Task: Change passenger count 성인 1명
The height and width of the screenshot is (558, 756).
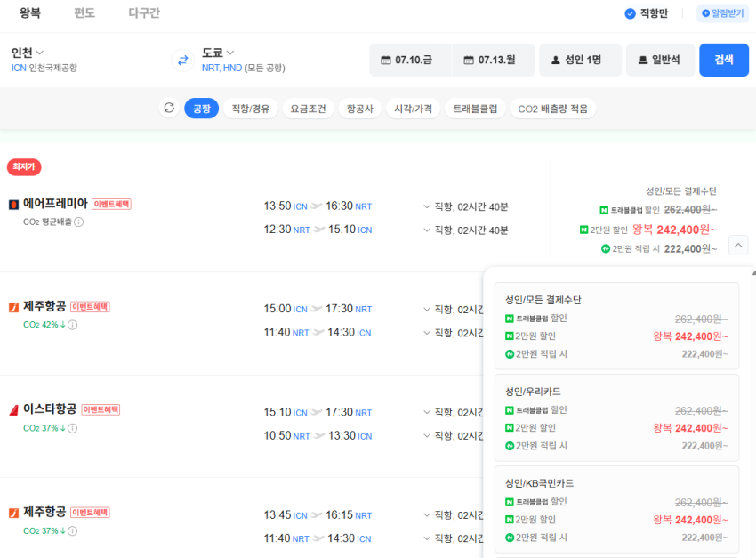Action: pos(581,60)
